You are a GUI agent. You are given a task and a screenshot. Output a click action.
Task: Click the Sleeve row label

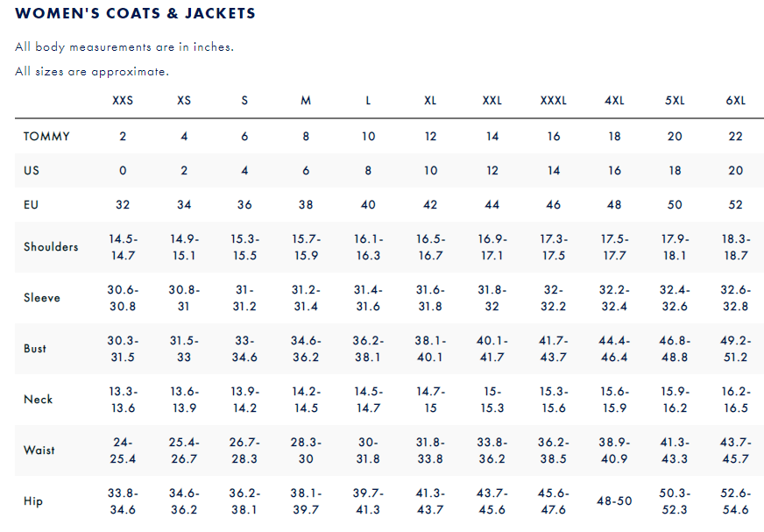pos(42,298)
